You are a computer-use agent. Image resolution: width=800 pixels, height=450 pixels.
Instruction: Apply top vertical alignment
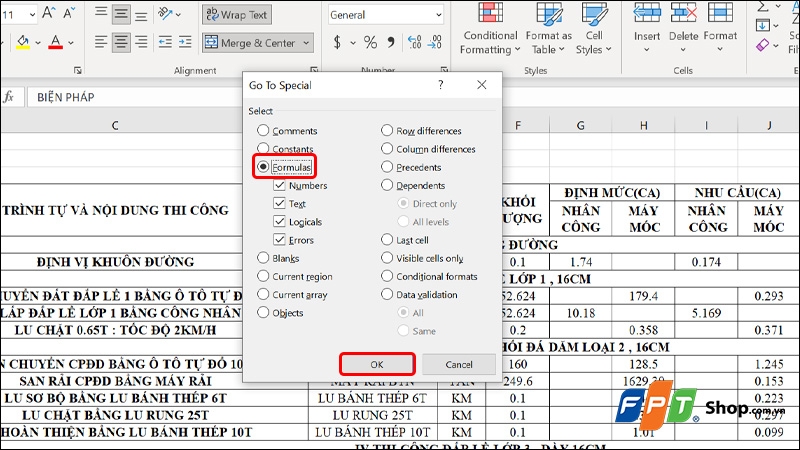[x=101, y=13]
